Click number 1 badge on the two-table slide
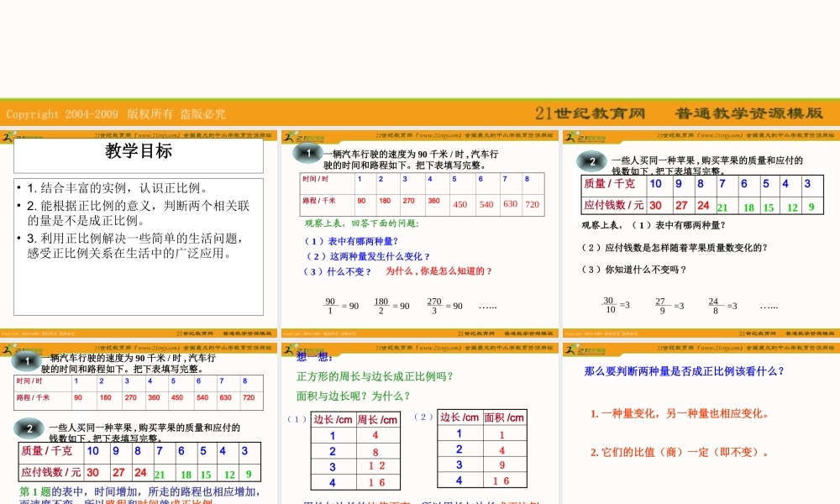 (27, 361)
